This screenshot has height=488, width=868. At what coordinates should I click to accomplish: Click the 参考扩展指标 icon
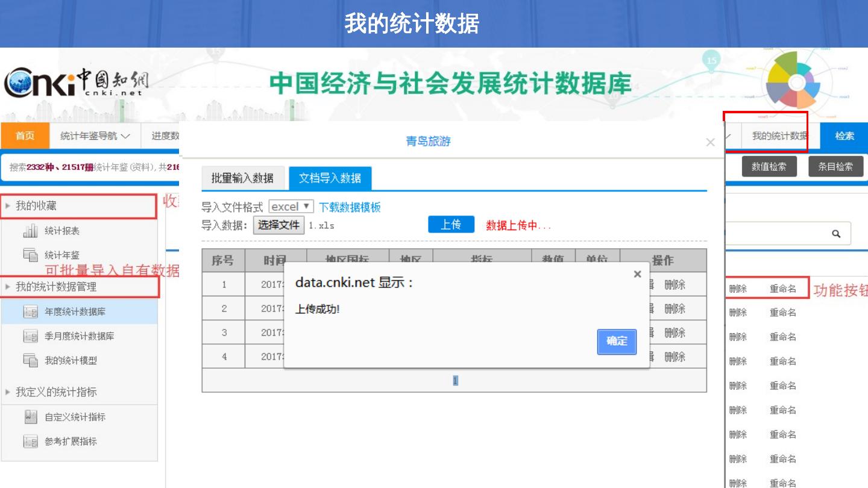pyautogui.click(x=30, y=442)
